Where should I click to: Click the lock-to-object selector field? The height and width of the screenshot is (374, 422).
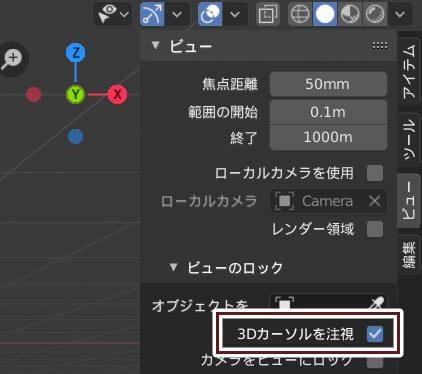click(328, 303)
